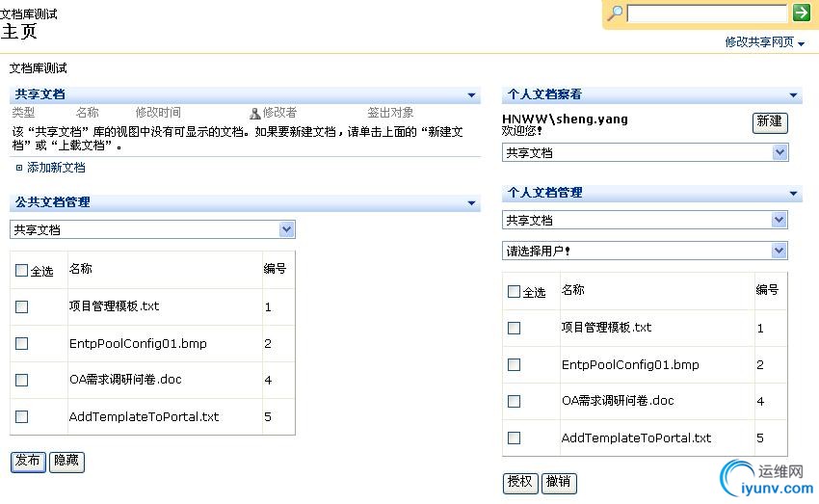Screen dimensions: 819x504
Task: Check EntpPoolConfig01.bmp in 个人文档管理
Action: [514, 364]
